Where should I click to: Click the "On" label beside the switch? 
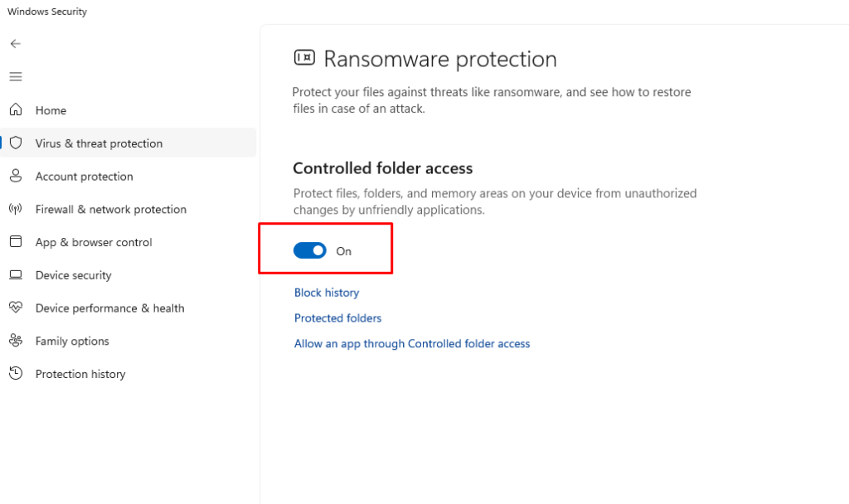[344, 251]
